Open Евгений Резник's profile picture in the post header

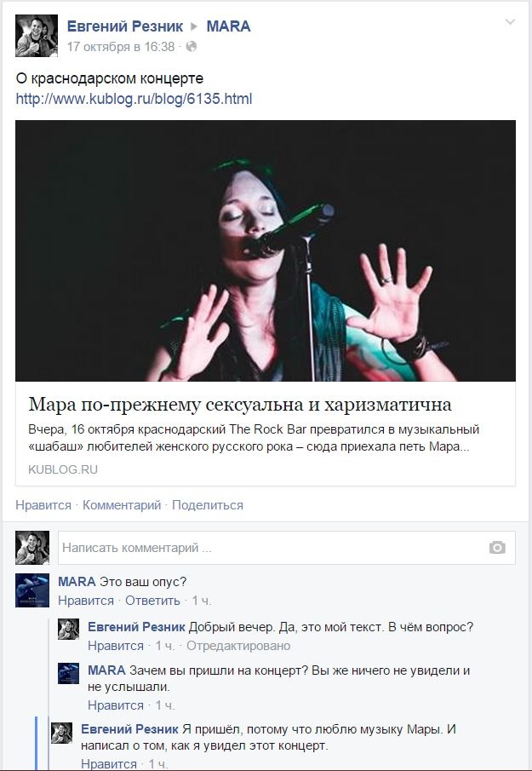(37, 36)
